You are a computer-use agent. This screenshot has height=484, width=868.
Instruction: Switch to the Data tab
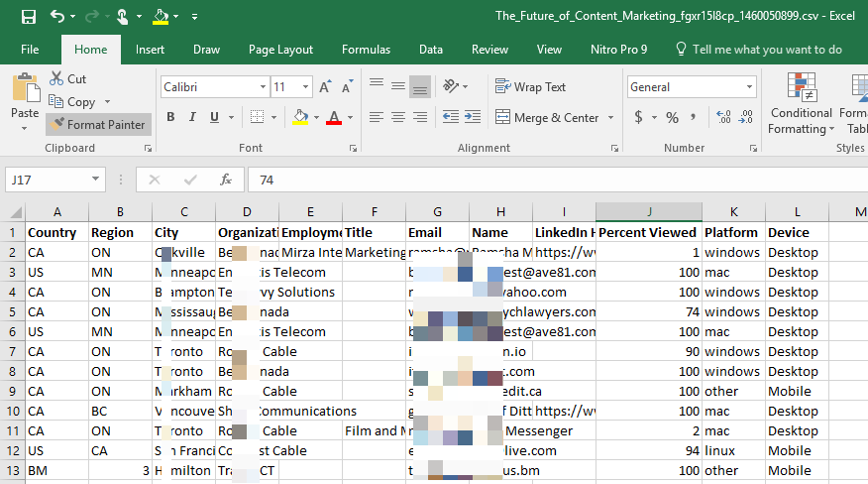click(x=431, y=50)
